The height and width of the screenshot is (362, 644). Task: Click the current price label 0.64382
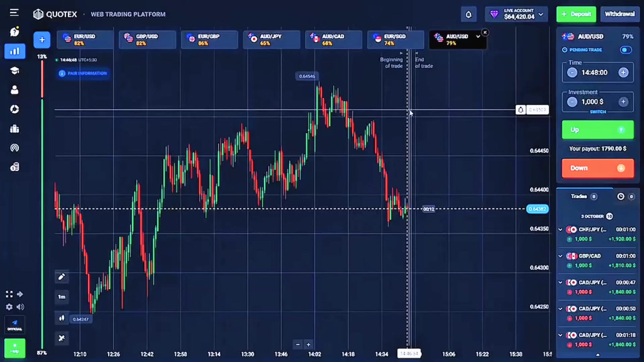[537, 209]
